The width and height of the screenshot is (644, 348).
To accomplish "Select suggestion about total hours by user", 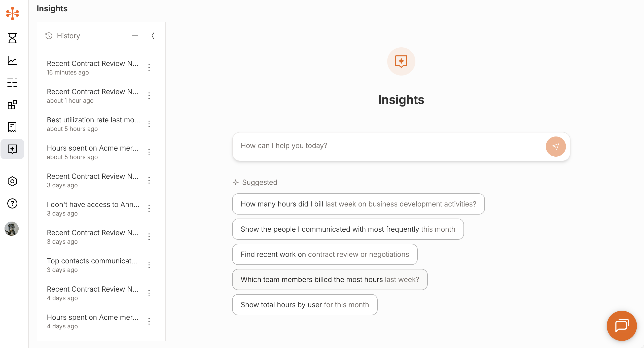I will (x=305, y=305).
